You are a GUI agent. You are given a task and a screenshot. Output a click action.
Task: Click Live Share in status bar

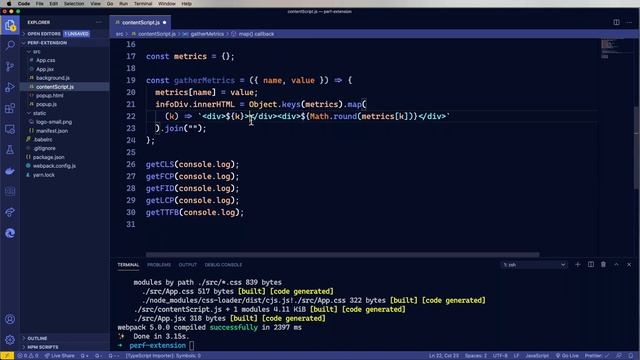coord(60,356)
